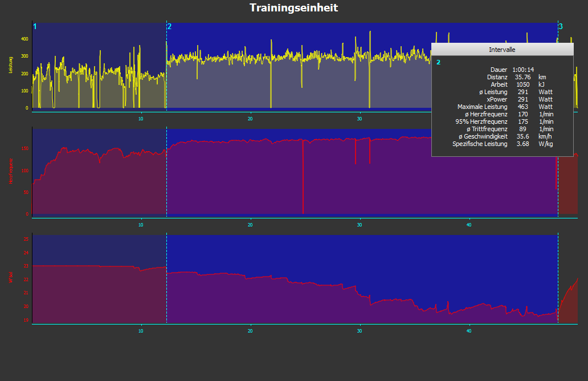Click the Trainingseinheit heading
This screenshot has width=588, height=381.
pyautogui.click(x=293, y=8)
